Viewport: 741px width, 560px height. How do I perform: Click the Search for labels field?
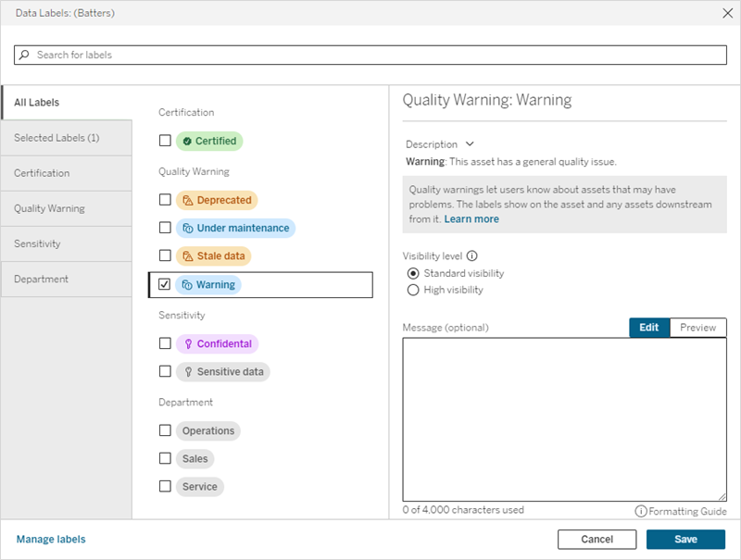[x=370, y=55]
